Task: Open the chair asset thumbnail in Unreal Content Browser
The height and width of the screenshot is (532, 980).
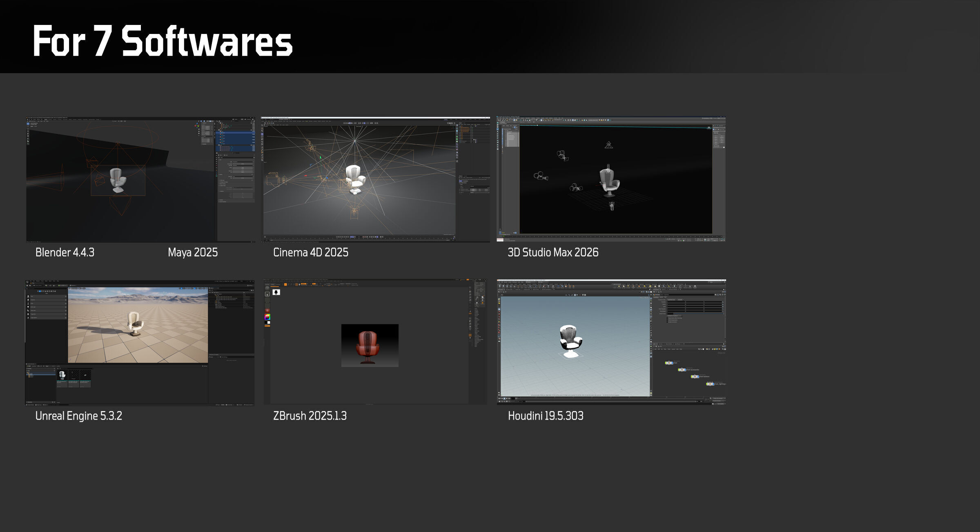Action: point(62,375)
